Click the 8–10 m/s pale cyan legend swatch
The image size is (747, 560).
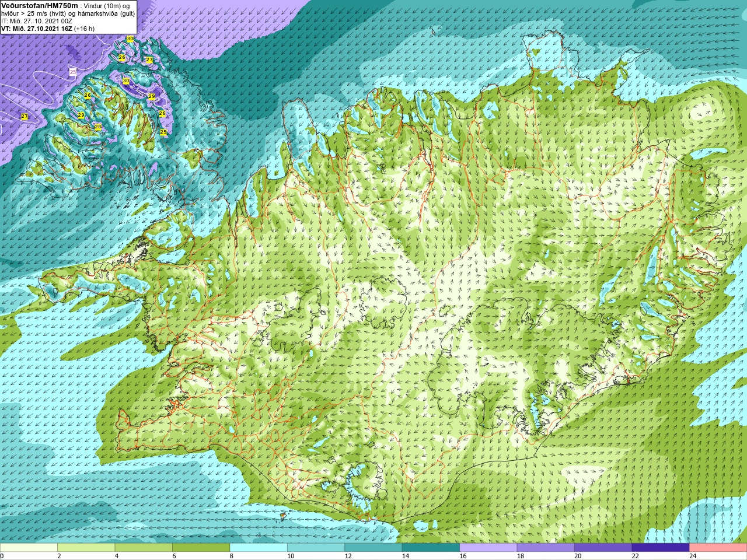click(x=259, y=548)
